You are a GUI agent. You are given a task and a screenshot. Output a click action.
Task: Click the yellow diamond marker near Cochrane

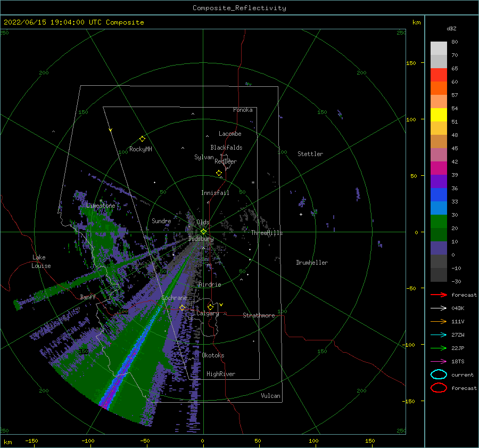click(x=182, y=307)
